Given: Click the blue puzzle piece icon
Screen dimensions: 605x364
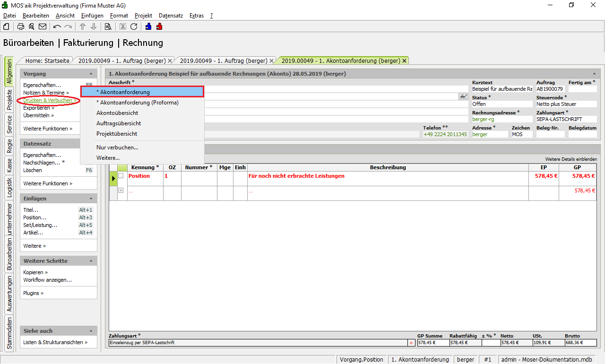Looking at the screenshot, I should [x=148, y=26].
